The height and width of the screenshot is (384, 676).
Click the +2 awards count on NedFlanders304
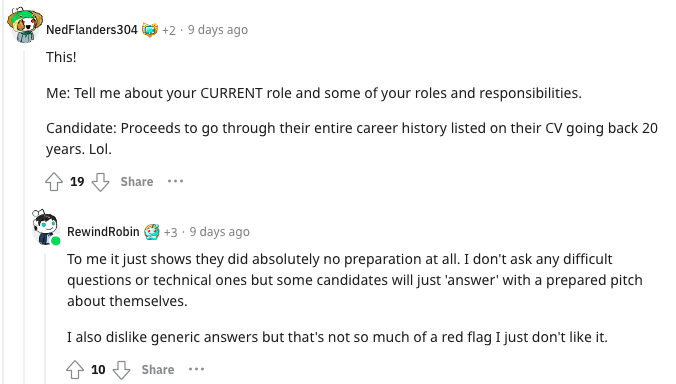tap(169, 30)
